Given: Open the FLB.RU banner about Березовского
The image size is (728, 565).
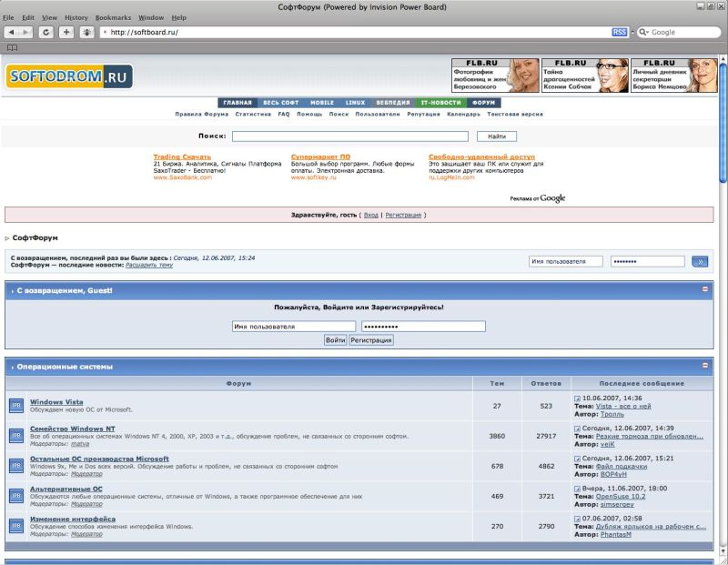Looking at the screenshot, I should point(495,76).
